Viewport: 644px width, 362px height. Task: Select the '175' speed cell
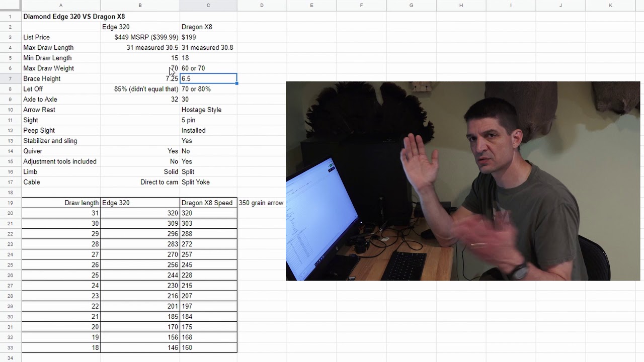pyautogui.click(x=208, y=327)
